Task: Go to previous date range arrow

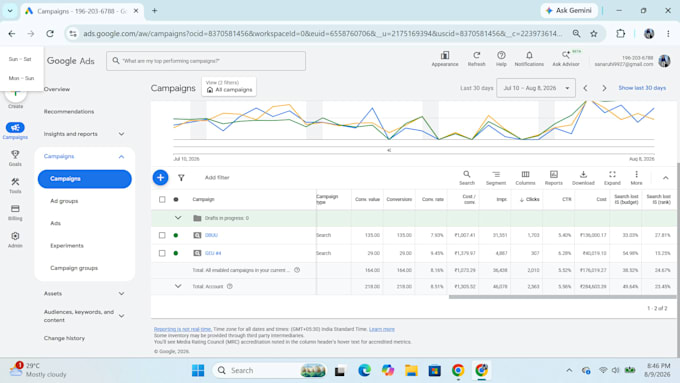Action: point(585,88)
